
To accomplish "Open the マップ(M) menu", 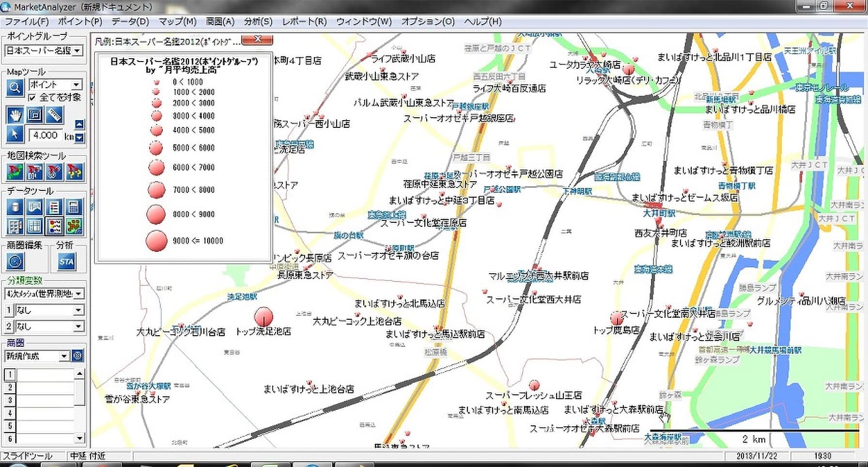I will click(x=177, y=22).
